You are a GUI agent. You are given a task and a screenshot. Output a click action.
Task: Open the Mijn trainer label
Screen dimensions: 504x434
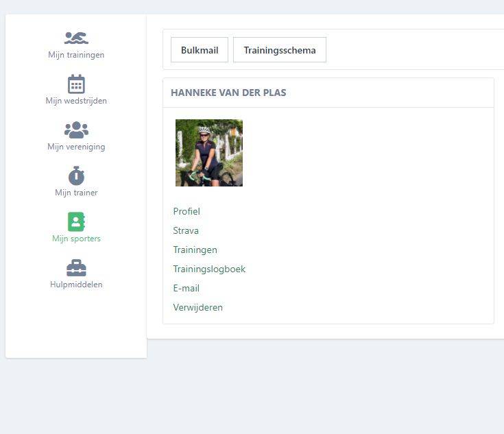point(76,193)
